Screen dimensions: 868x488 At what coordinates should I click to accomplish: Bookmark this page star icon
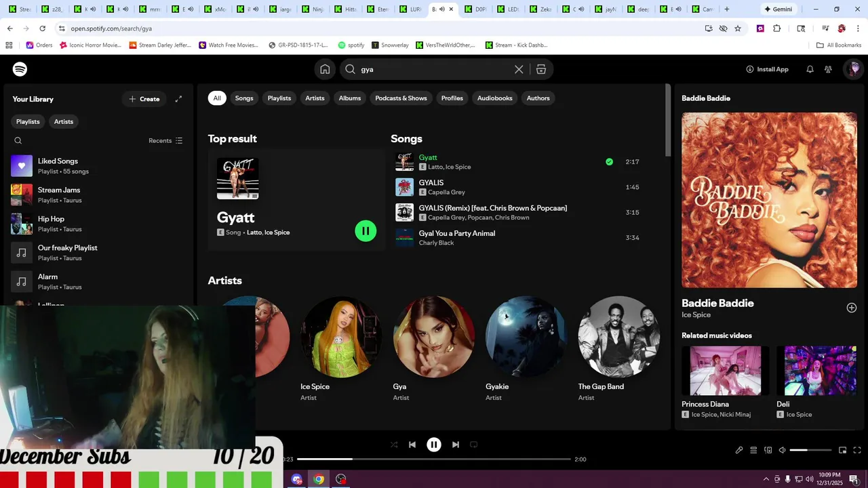point(738,28)
